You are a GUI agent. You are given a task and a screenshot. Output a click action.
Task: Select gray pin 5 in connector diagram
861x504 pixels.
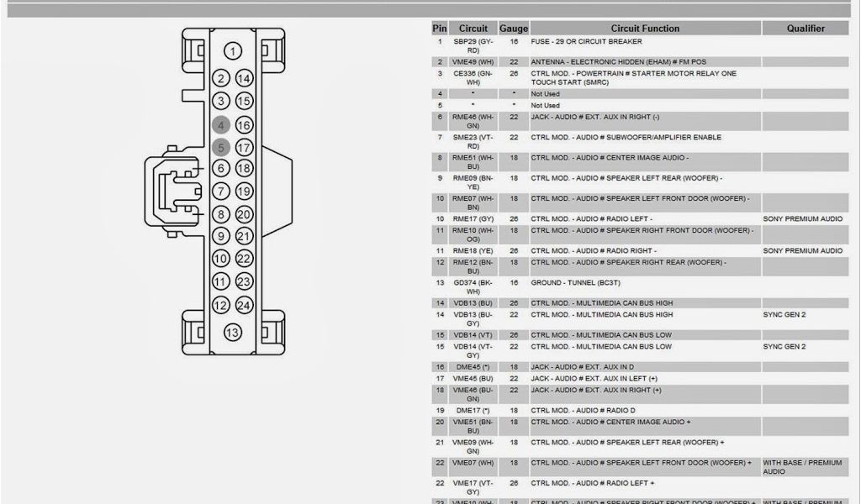click(221, 148)
